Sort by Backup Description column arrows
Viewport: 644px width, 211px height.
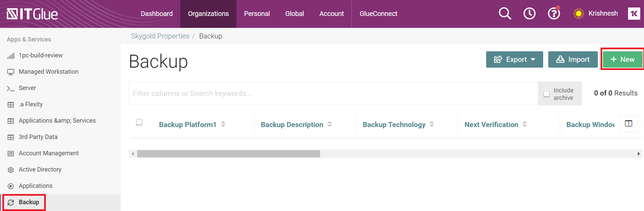tap(330, 124)
